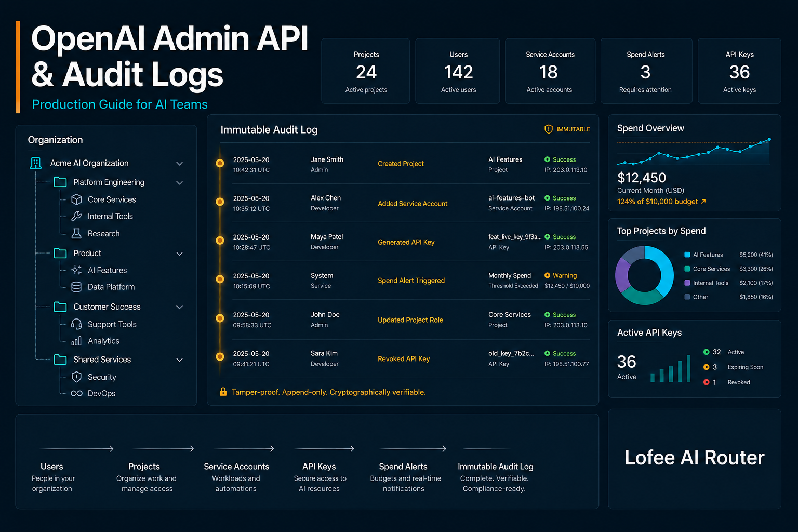Click the feat_live_key_9f3a... key name
The width and height of the screenshot is (798, 532).
tap(515, 237)
